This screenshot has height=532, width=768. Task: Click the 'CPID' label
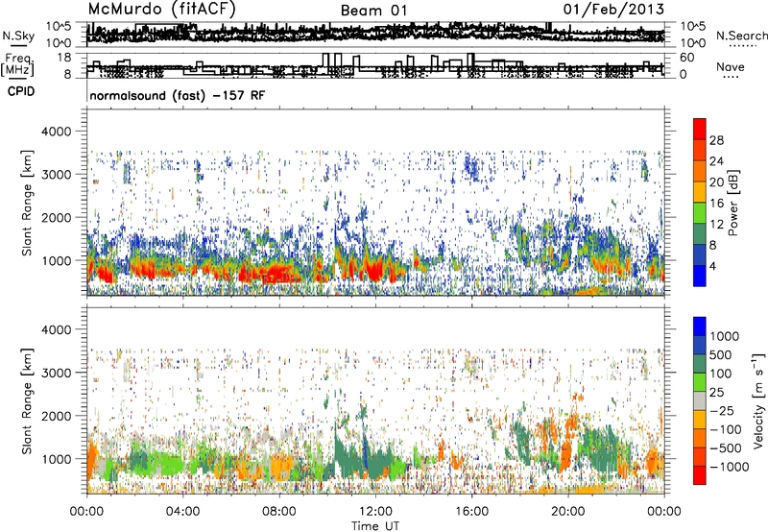pyautogui.click(x=21, y=91)
